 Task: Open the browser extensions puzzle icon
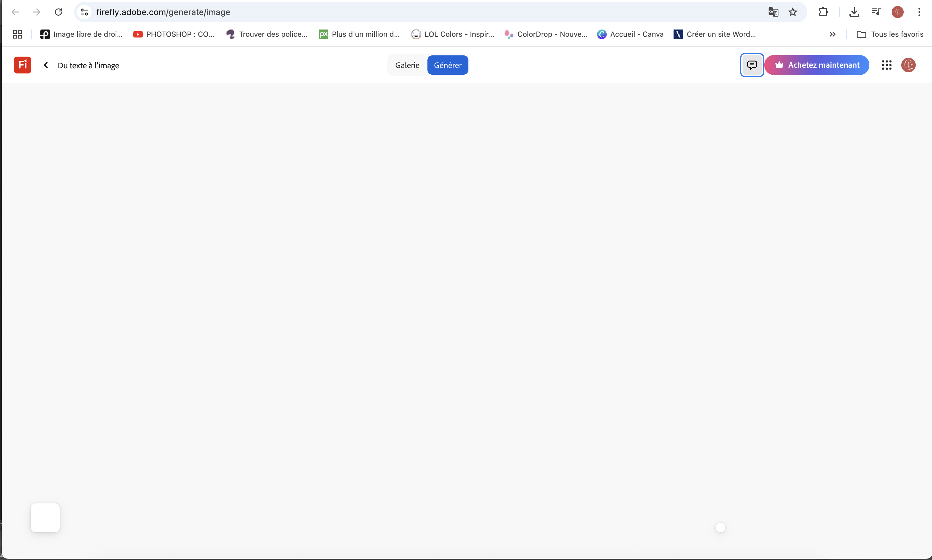823,12
